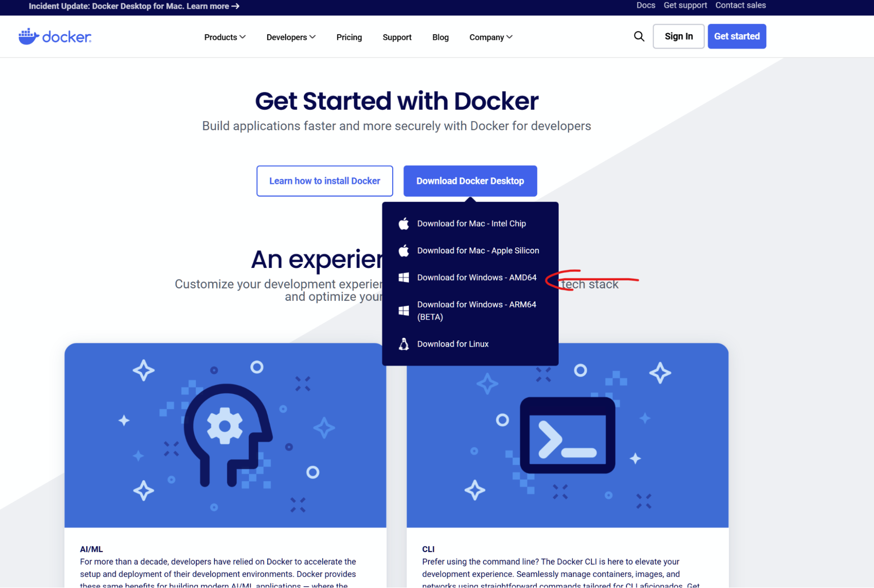Open the Blog page
Viewport: 874px width, 588px height.
coord(440,37)
